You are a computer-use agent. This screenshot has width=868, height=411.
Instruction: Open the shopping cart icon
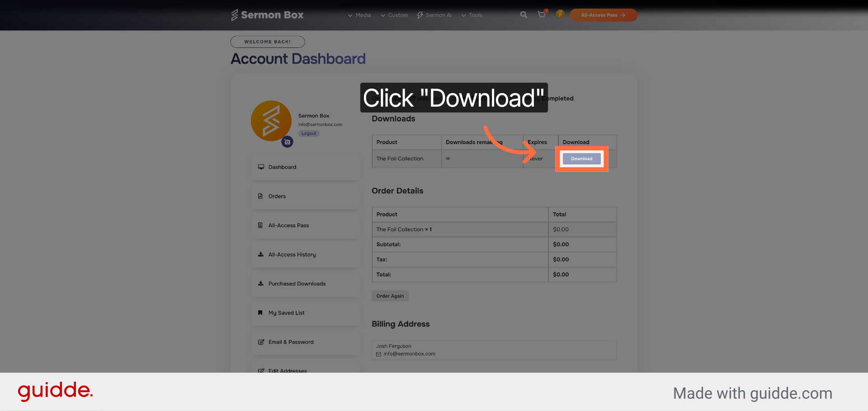pyautogui.click(x=541, y=14)
